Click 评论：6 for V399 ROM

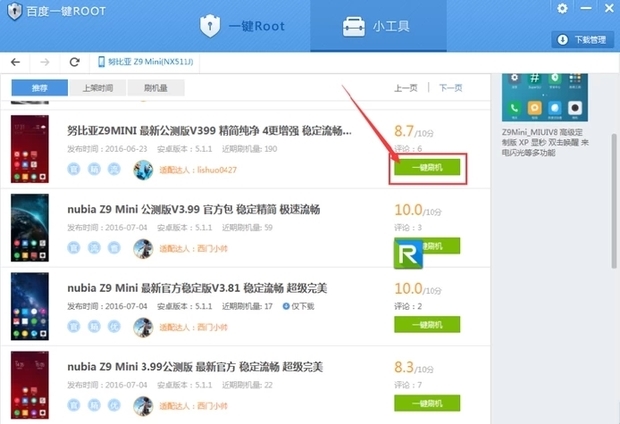point(408,149)
